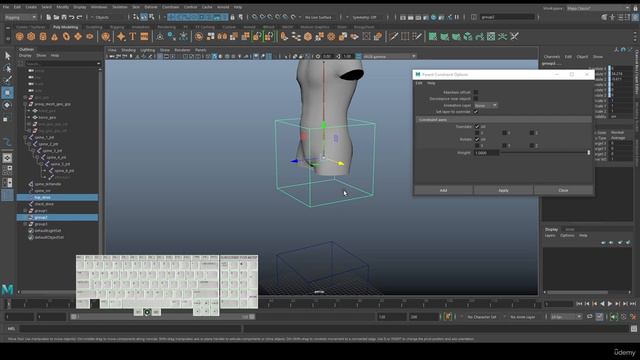Viewport: 640px width, 360px height.
Task: Click the Redo arrow in status line
Action: [80, 17]
